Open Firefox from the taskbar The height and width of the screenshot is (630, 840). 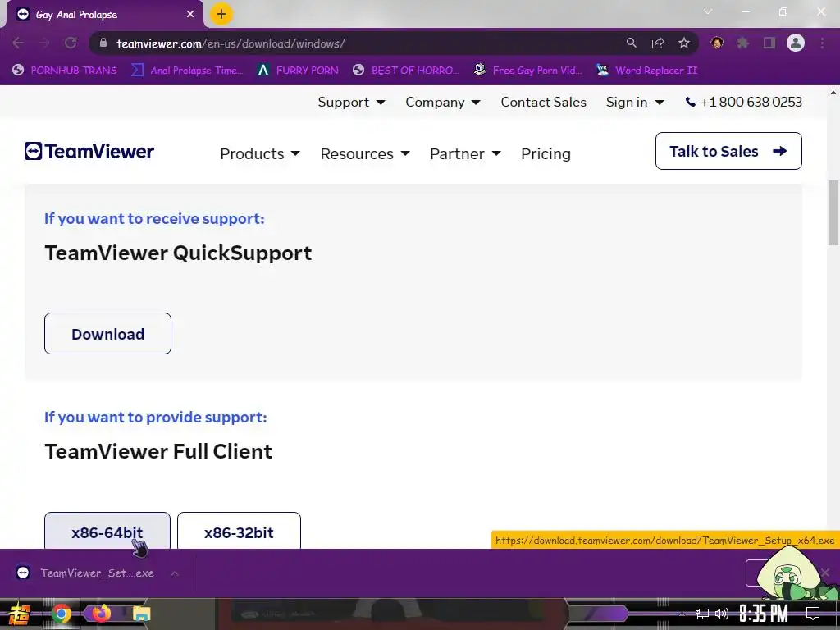101,614
